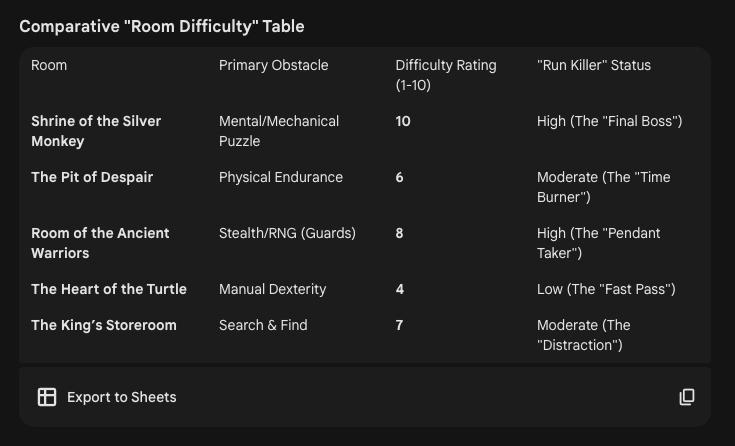Select The Pit of Despair cell
Image resolution: width=735 pixels, height=446 pixels.
[92, 177]
